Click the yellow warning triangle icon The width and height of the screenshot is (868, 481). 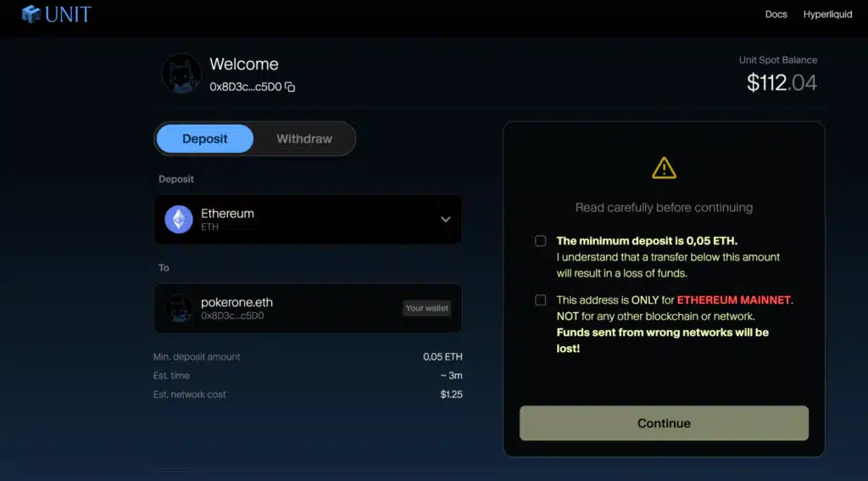(664, 168)
